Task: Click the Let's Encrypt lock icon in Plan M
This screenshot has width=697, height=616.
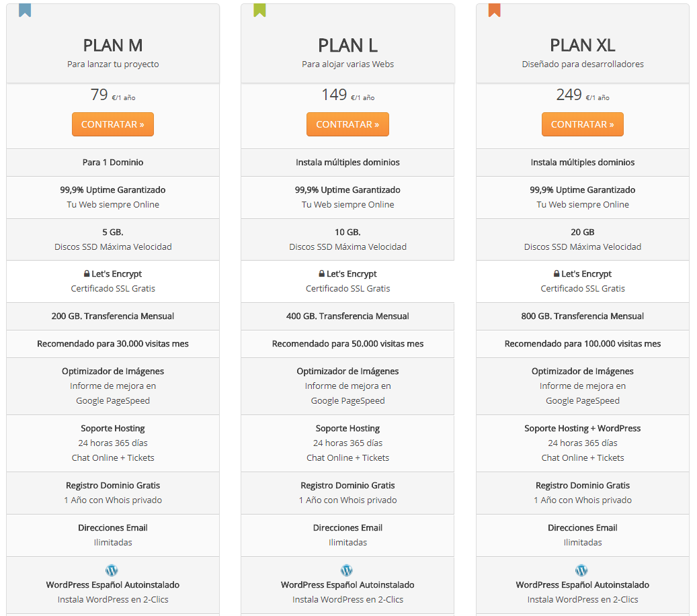Action: coord(87,274)
